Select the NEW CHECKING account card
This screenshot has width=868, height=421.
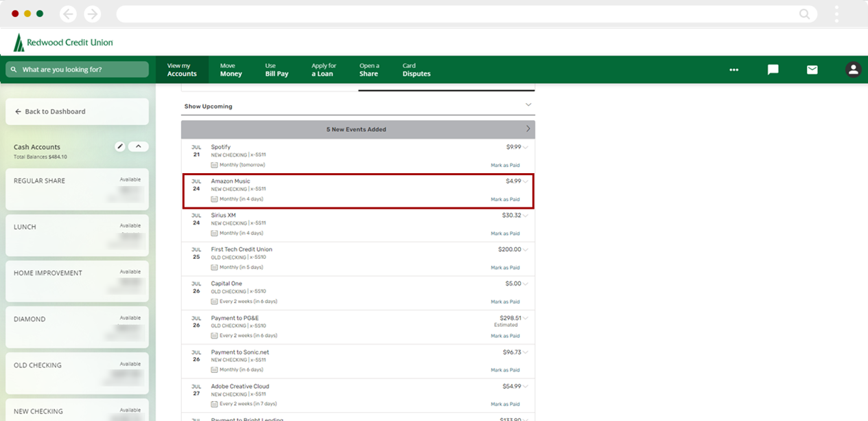77,410
